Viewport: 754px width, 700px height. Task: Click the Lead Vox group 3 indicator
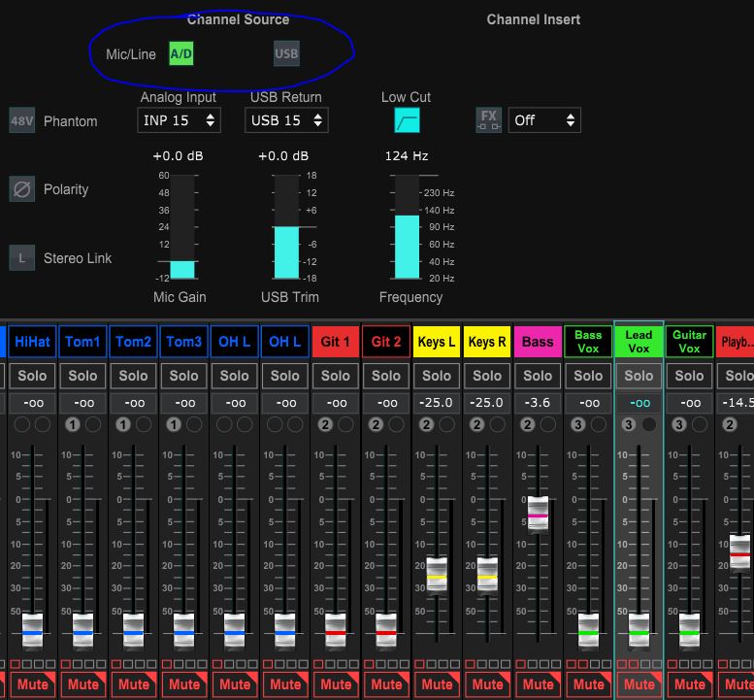pos(629,424)
